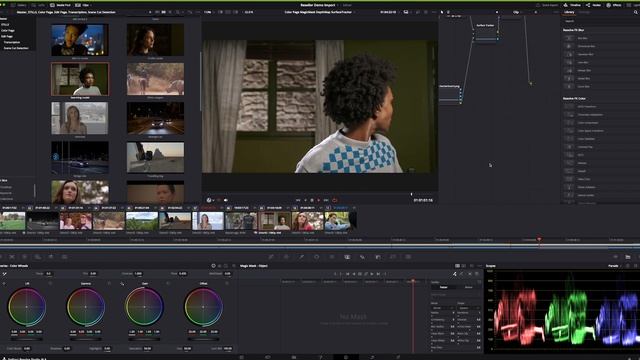Select the Color Space Transform effect
This screenshot has height=360, width=640.
(590, 131)
